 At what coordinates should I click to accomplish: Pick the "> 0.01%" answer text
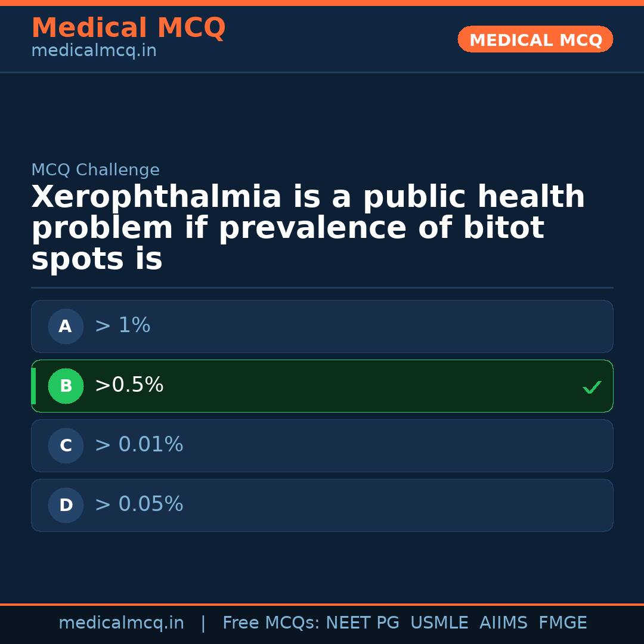139,445
